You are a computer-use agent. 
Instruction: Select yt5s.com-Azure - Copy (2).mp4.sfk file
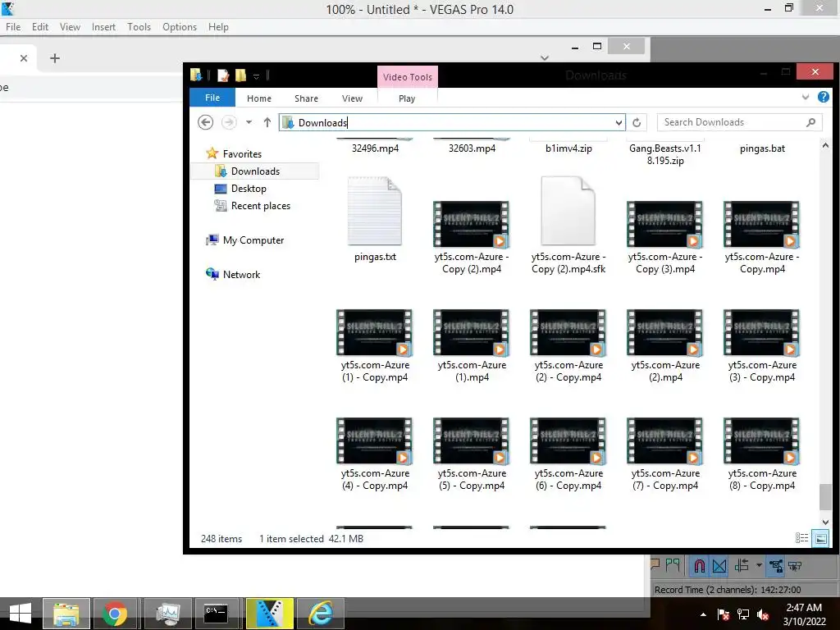[568, 211]
